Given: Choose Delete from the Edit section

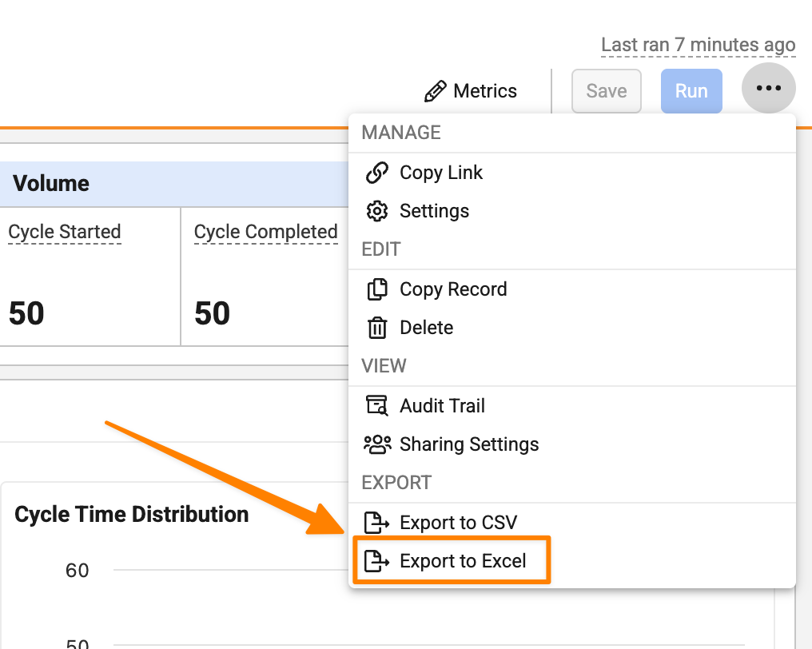Looking at the screenshot, I should 572,328.
